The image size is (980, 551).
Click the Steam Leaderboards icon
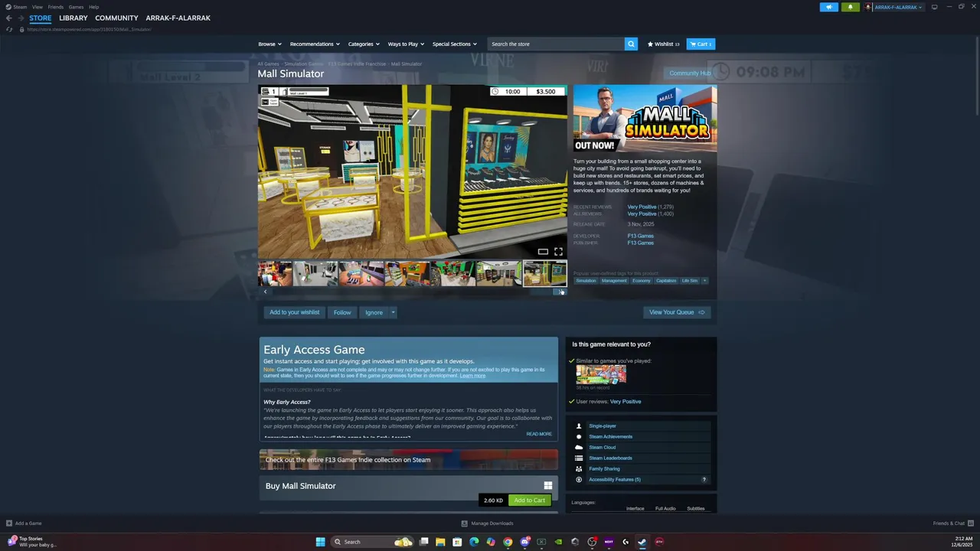(579, 458)
